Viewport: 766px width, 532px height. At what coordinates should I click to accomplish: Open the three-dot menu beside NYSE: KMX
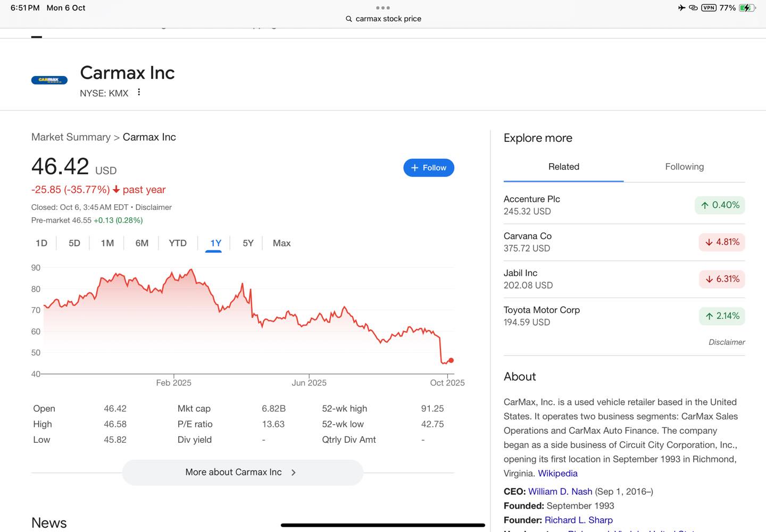coord(139,92)
